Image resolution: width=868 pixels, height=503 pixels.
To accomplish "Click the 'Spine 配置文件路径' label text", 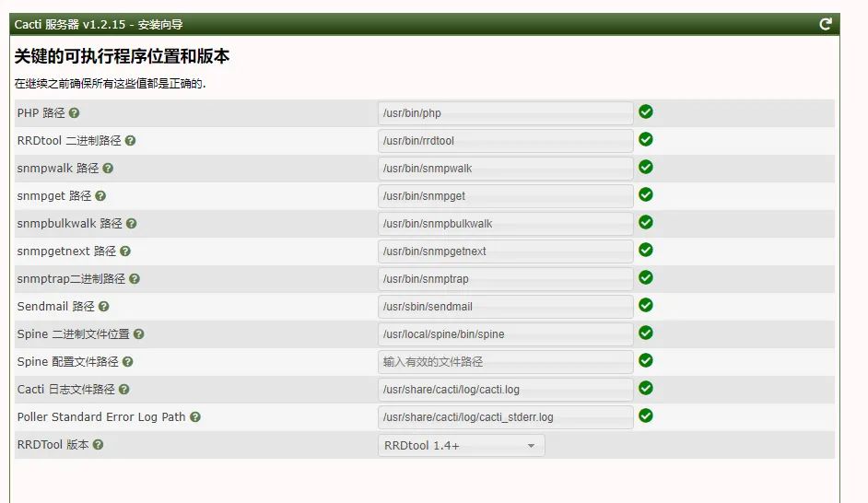I will click(x=68, y=362).
